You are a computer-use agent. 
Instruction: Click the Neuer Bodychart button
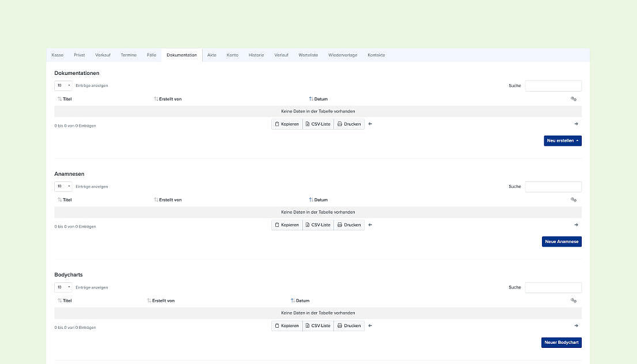click(x=562, y=343)
